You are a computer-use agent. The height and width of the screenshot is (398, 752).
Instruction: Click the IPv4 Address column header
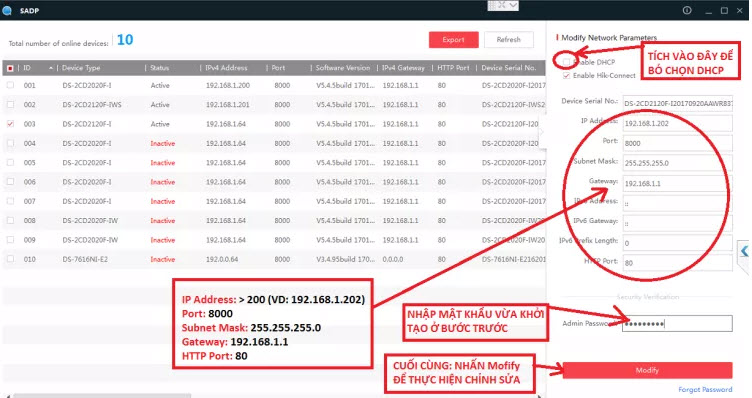(226, 68)
